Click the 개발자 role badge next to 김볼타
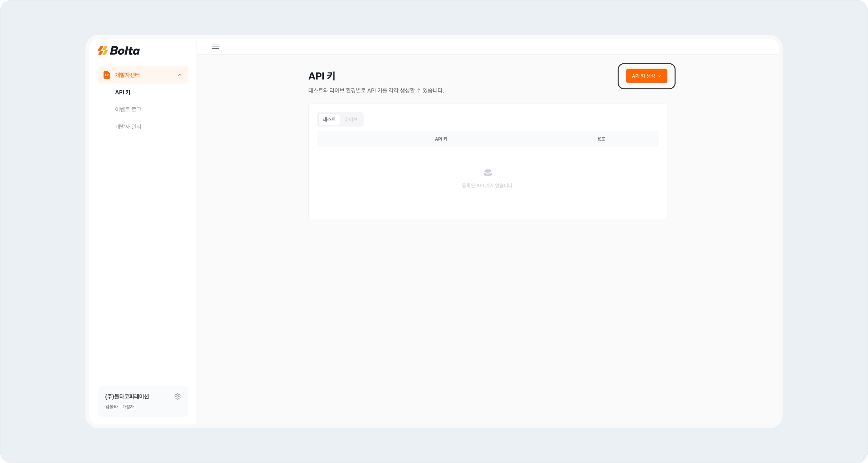Screen dimensions: 868x463 128,407
